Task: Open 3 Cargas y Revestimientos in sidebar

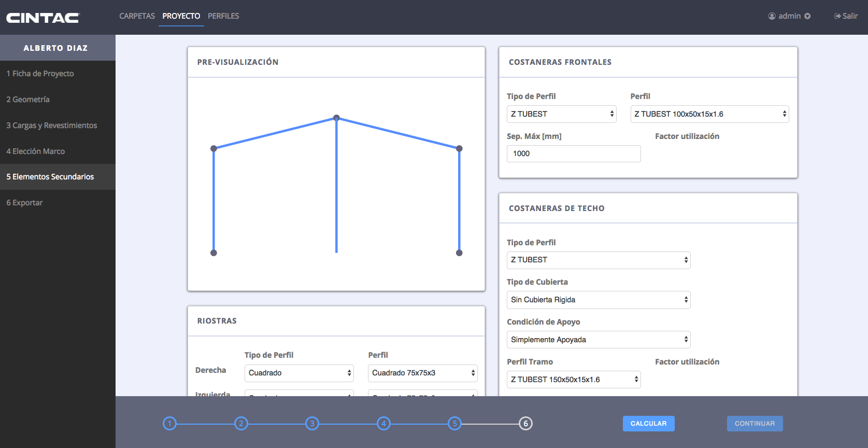Action: [x=58, y=125]
